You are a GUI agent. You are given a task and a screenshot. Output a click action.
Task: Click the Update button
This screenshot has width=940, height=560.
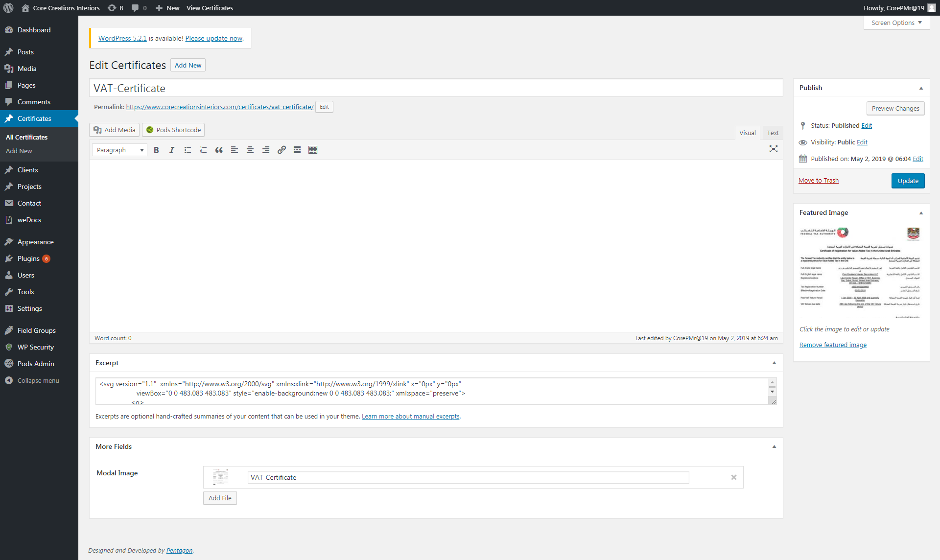pyautogui.click(x=908, y=181)
